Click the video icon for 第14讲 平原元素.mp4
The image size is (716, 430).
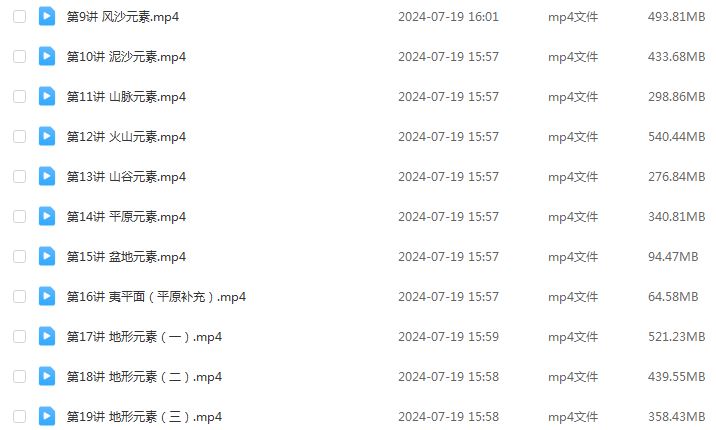pyautogui.click(x=47, y=216)
